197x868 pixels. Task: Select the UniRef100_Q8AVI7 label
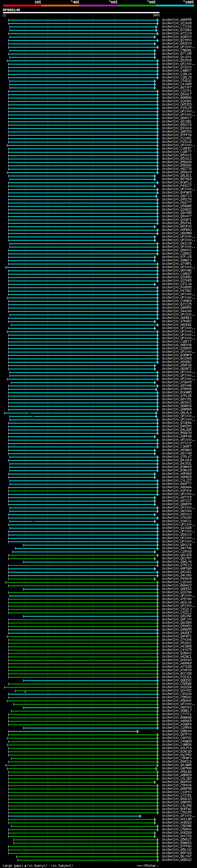pyautogui.click(x=177, y=118)
